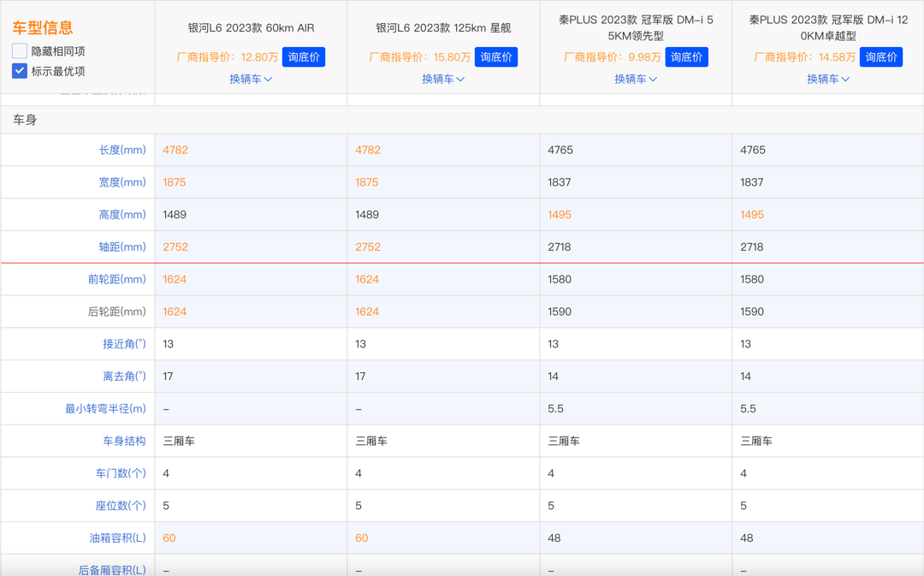Viewport: 924px width, 576px height.
Task: Click the 银河L6 2023款 125km 星舰 title
Action: pos(443,27)
